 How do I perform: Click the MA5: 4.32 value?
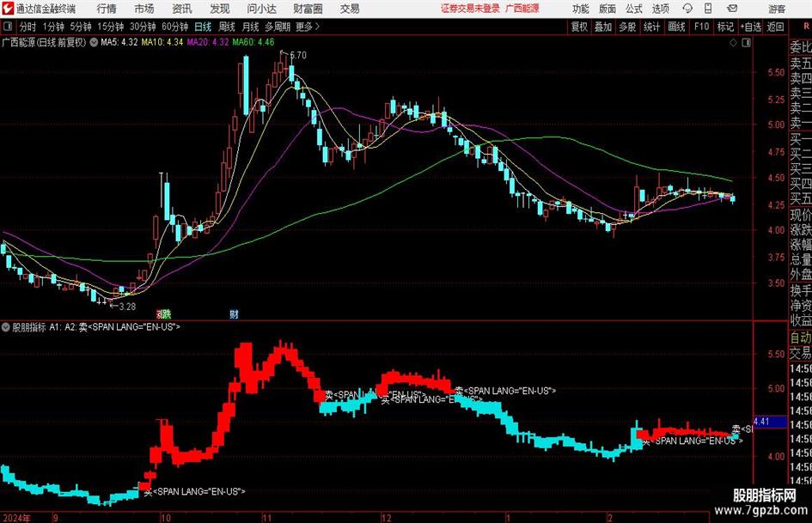click(x=119, y=42)
